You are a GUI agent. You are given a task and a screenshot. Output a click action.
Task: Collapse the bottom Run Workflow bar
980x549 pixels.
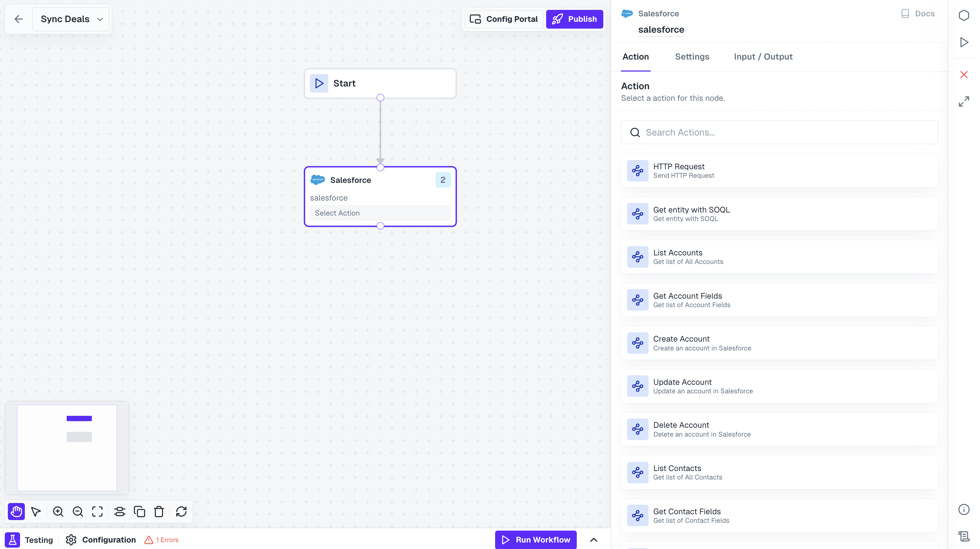[x=594, y=539]
